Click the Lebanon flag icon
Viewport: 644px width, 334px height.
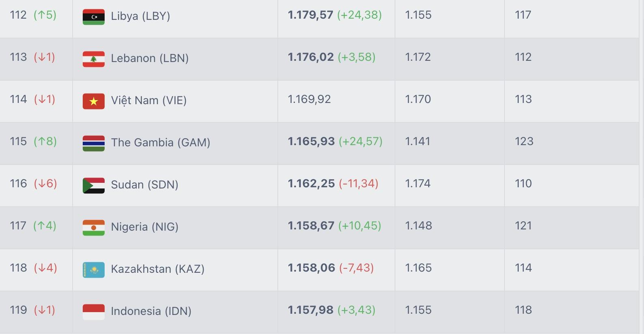[x=94, y=59]
